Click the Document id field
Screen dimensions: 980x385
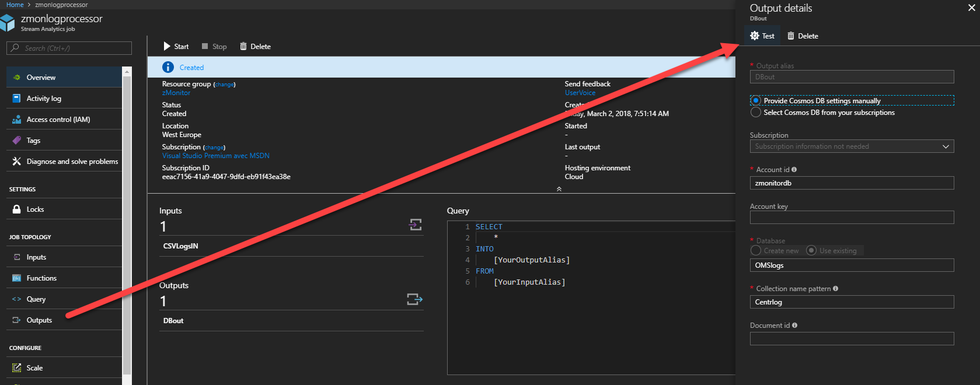(x=852, y=339)
